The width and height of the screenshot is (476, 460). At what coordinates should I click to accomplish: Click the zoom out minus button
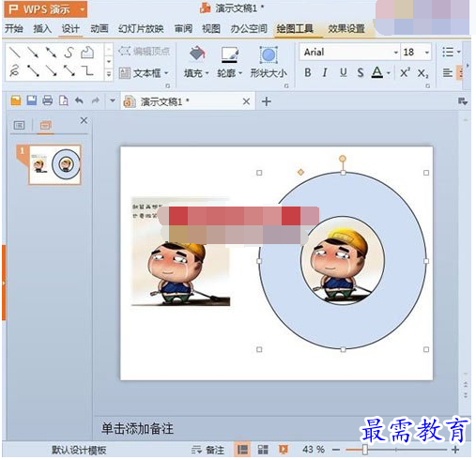click(336, 450)
